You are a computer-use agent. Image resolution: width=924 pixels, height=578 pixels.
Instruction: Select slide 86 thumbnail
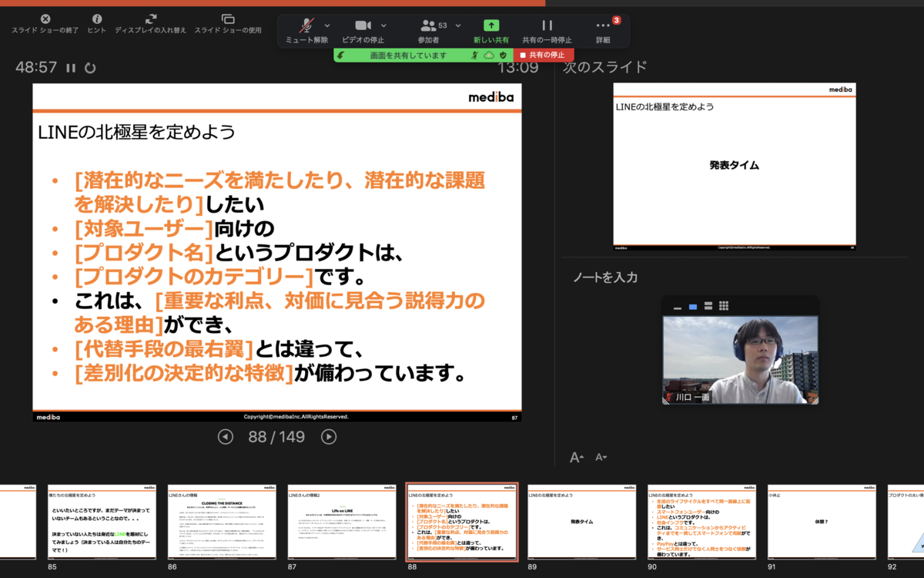(222, 522)
